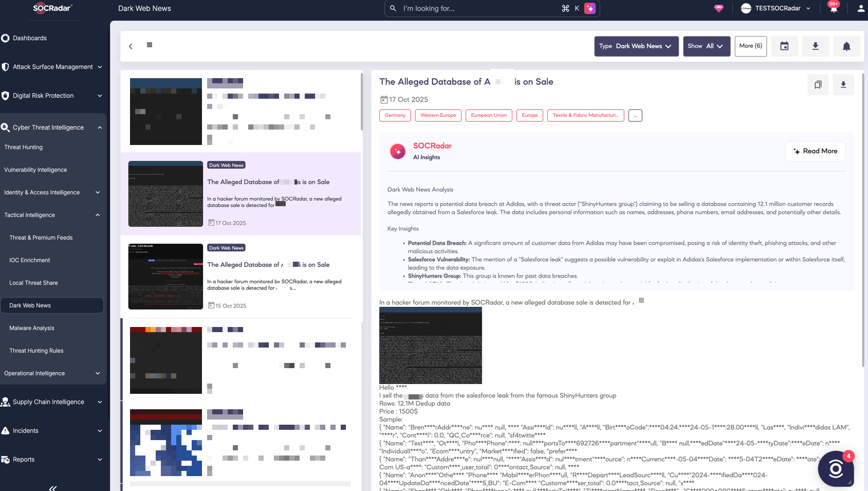
Task: Click the pink diamond premium icon
Action: click(x=719, y=8)
